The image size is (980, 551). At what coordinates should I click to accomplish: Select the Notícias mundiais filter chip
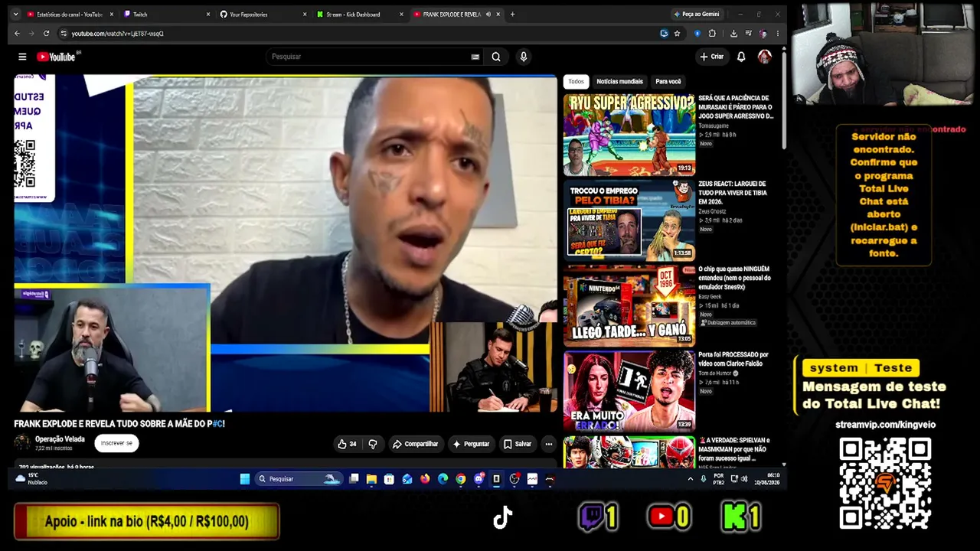pos(619,81)
